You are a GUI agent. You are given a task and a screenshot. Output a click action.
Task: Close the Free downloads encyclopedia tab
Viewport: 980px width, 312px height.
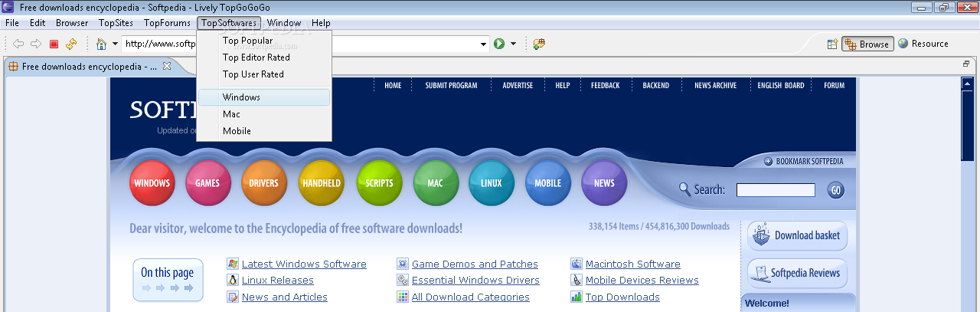click(168, 67)
